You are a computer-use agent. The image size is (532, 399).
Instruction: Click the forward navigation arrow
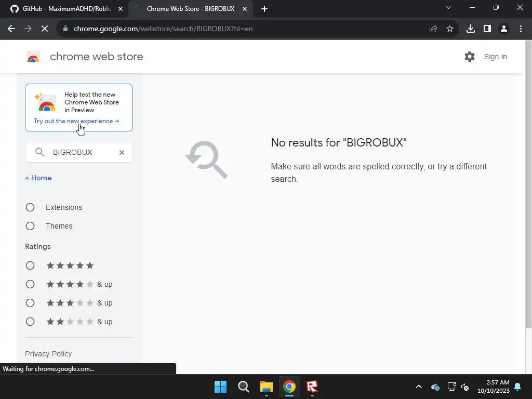pos(28,29)
